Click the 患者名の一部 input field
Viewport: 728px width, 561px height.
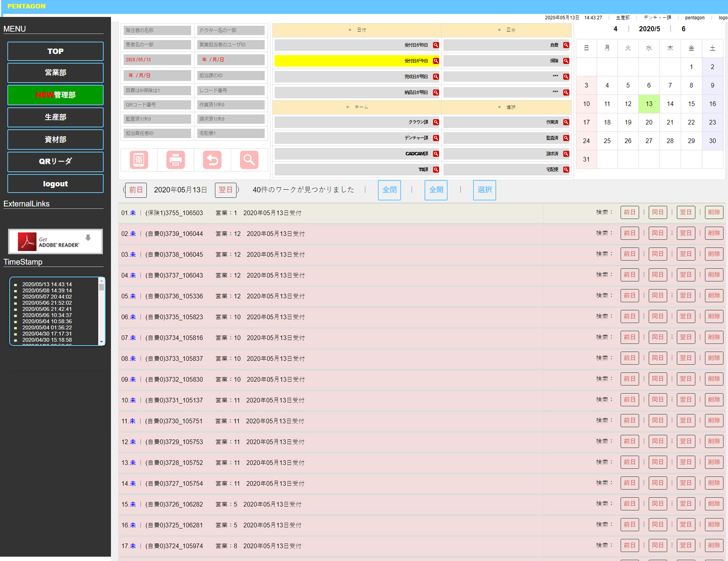[157, 45]
